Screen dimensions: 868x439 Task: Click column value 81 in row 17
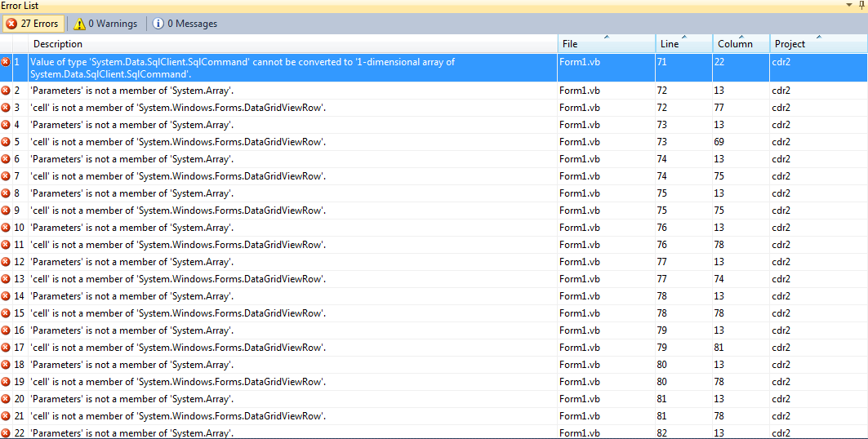[x=719, y=348]
